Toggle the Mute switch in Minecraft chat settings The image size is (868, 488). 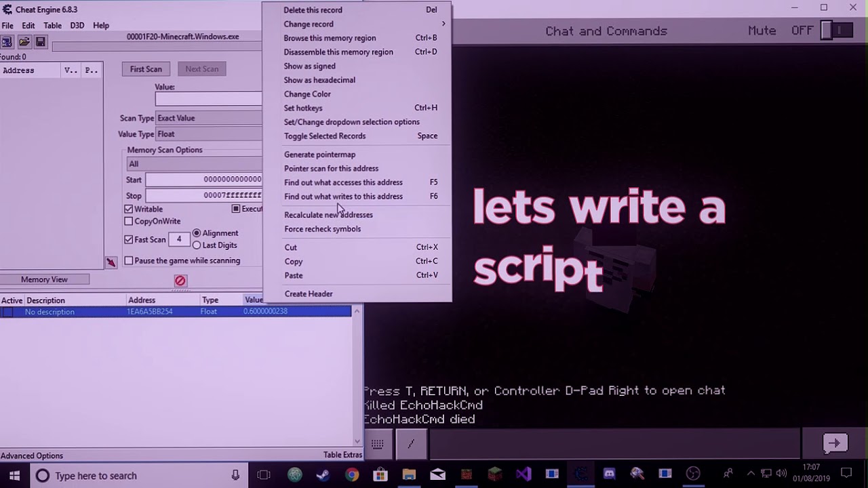[x=835, y=30]
